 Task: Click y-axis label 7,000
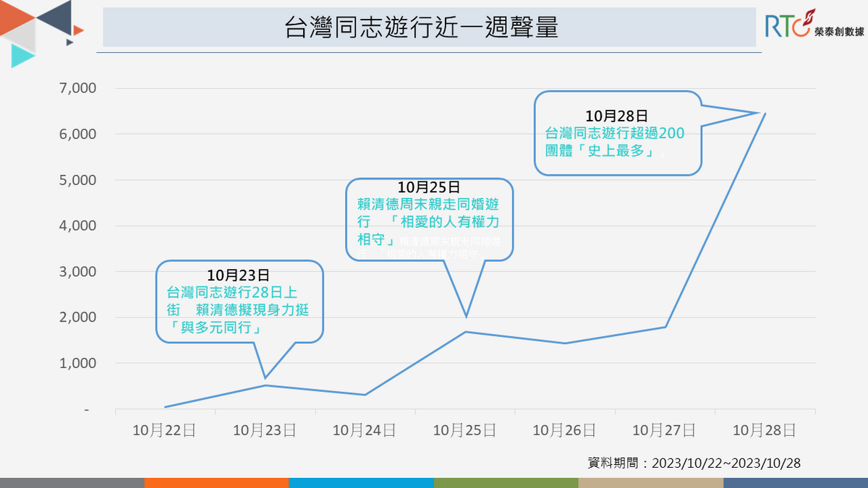[76, 88]
